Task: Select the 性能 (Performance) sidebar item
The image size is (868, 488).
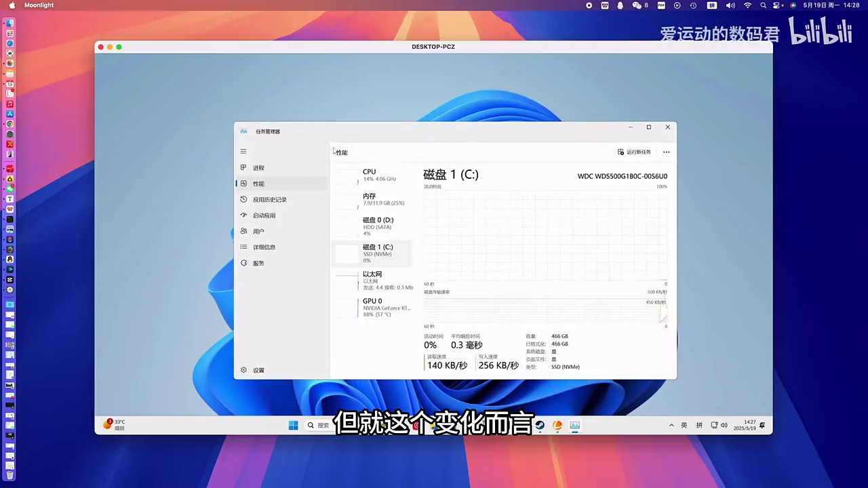Action: click(281, 184)
